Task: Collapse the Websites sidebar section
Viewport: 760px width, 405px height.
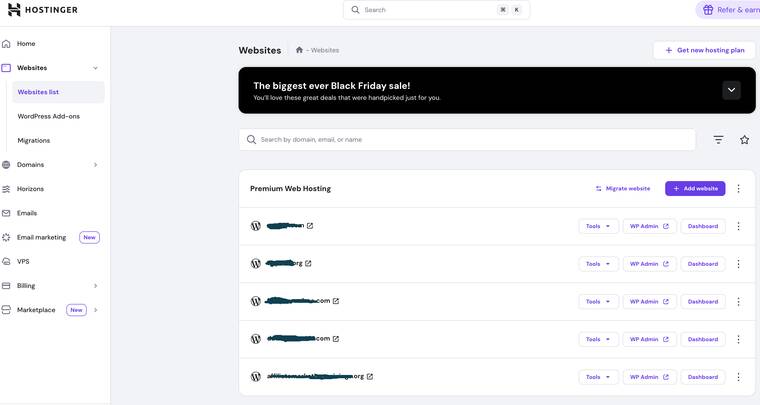Action: coord(96,68)
